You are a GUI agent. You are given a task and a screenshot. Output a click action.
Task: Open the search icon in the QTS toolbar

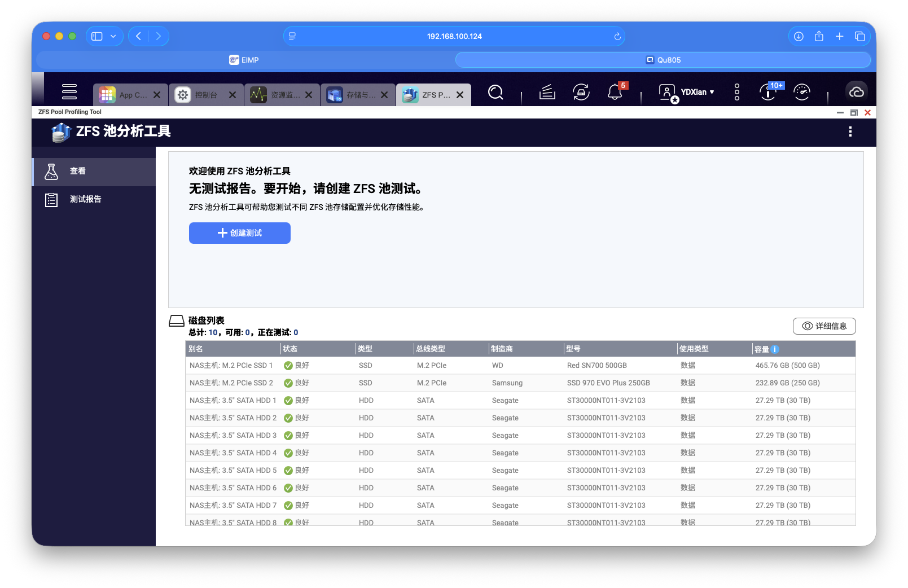(495, 92)
